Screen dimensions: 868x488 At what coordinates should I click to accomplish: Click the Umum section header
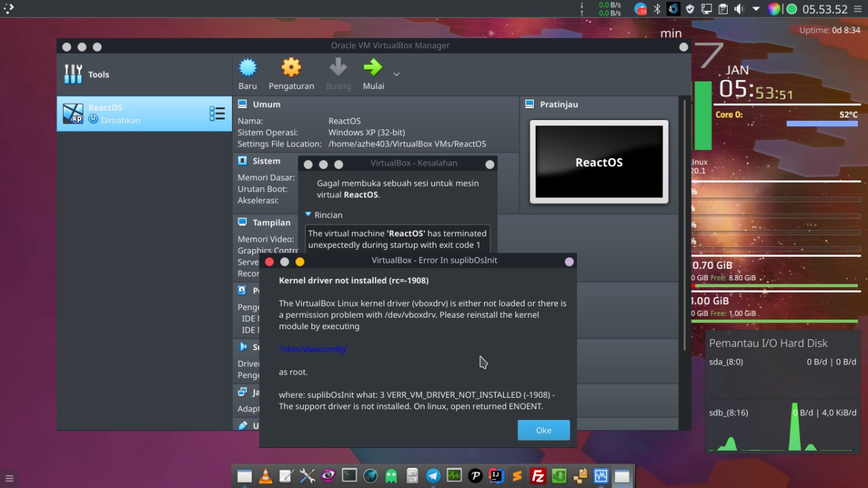pyautogui.click(x=266, y=105)
